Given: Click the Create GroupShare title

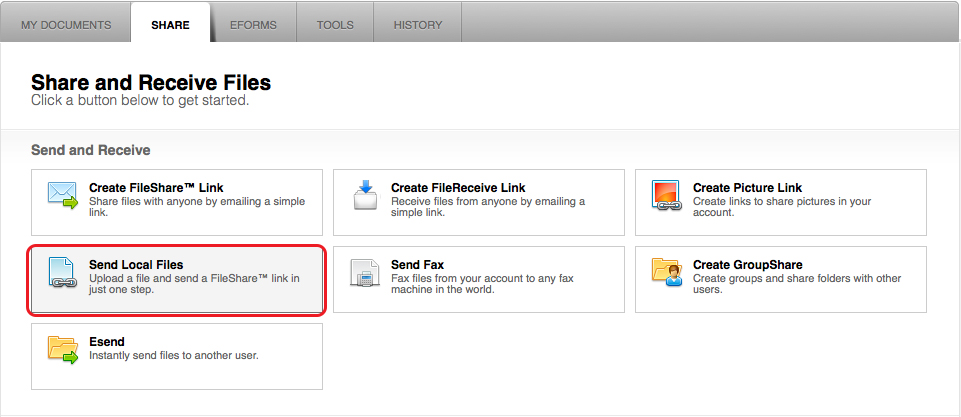Looking at the screenshot, I should point(748,265).
